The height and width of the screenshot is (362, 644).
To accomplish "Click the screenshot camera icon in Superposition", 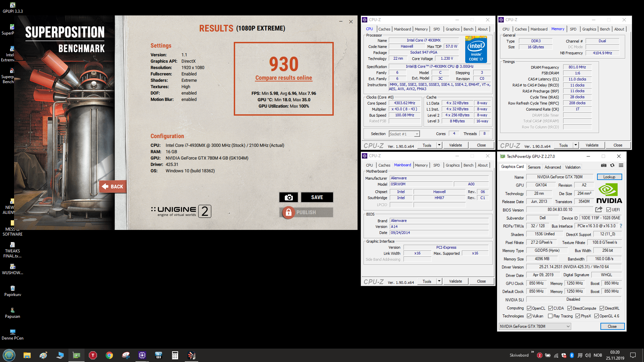I will tap(288, 197).
